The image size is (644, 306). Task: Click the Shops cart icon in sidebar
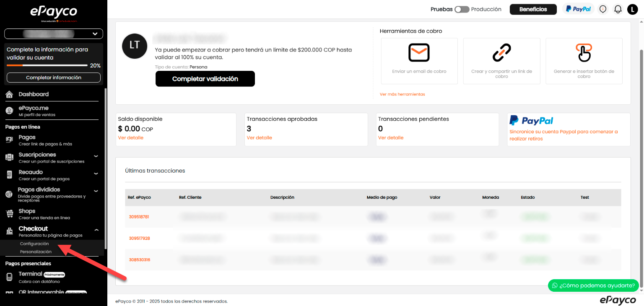coord(9,214)
